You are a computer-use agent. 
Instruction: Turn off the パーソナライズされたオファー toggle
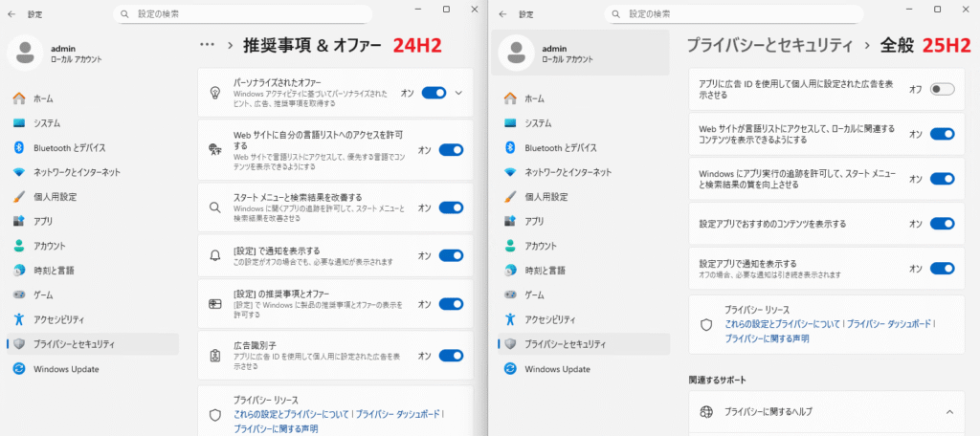(x=434, y=93)
